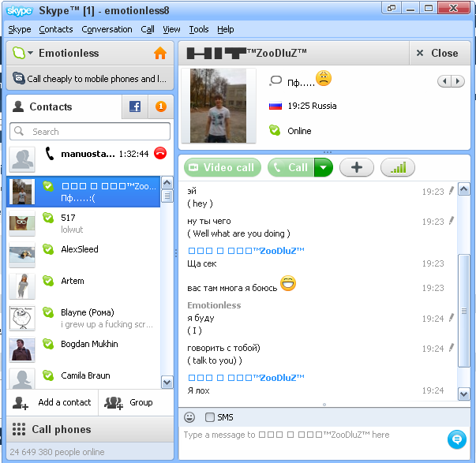The width and height of the screenshot is (476, 463).
Task: Select the Artem contact
Action: 84,286
